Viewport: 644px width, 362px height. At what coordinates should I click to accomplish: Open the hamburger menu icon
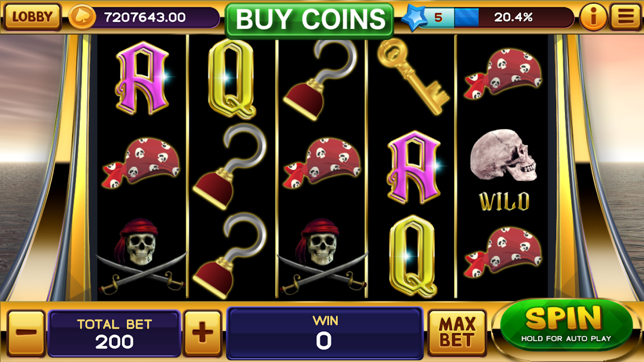(x=625, y=17)
